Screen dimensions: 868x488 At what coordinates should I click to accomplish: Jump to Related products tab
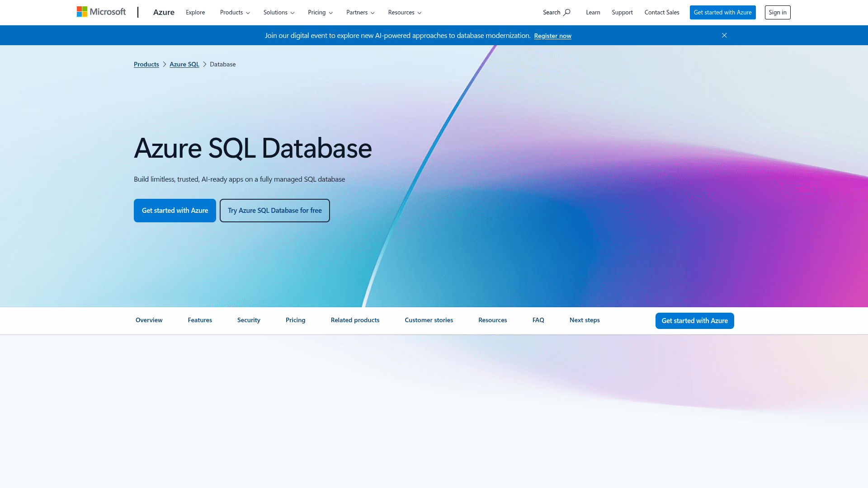(355, 320)
